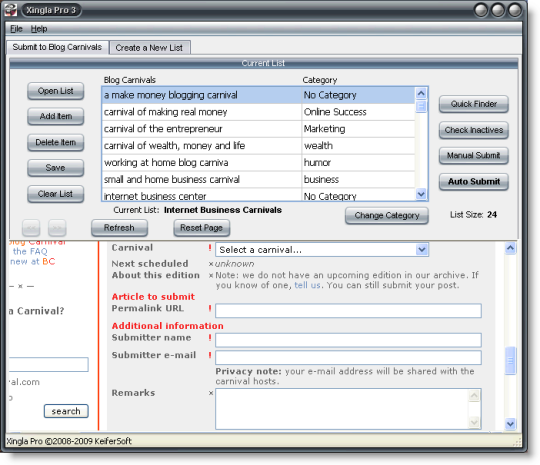Click the Delete Item button
The height and width of the screenshot is (465, 540).
(x=55, y=142)
